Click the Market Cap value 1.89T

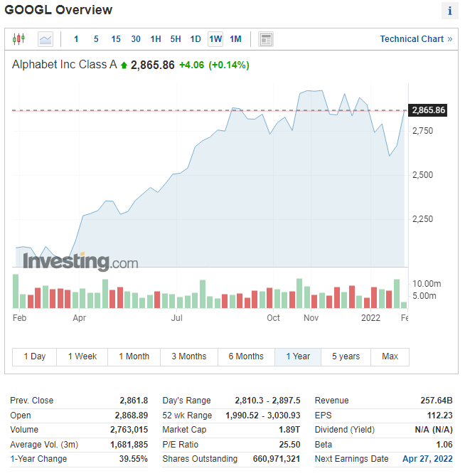pyautogui.click(x=289, y=430)
